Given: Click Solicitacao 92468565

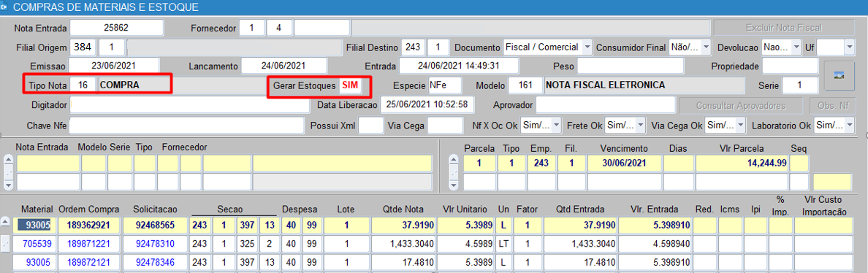Looking at the screenshot, I should click(x=155, y=225).
